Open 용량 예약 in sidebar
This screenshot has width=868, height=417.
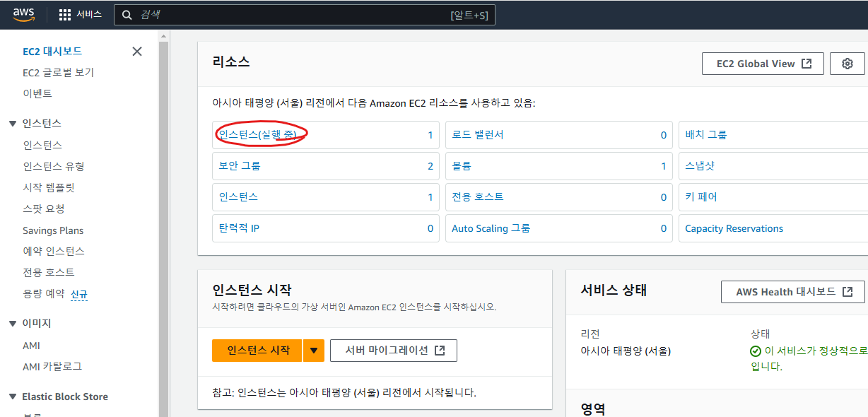[44, 293]
